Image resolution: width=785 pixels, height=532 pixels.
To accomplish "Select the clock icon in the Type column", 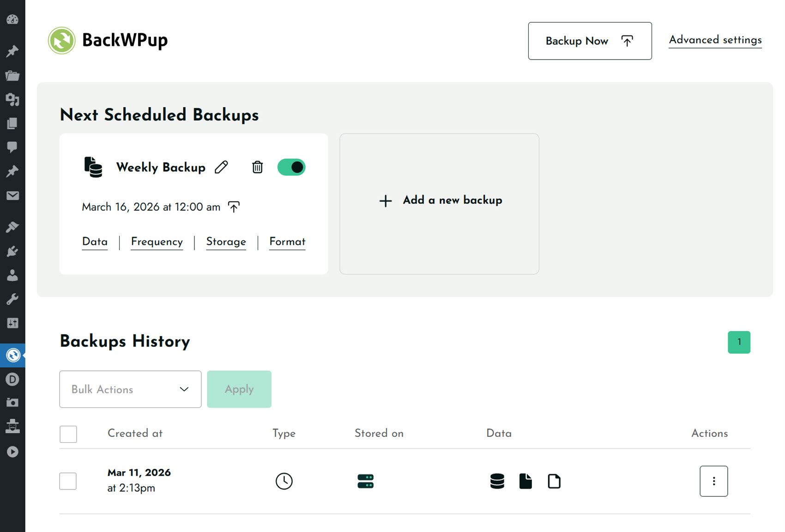I will (x=284, y=481).
